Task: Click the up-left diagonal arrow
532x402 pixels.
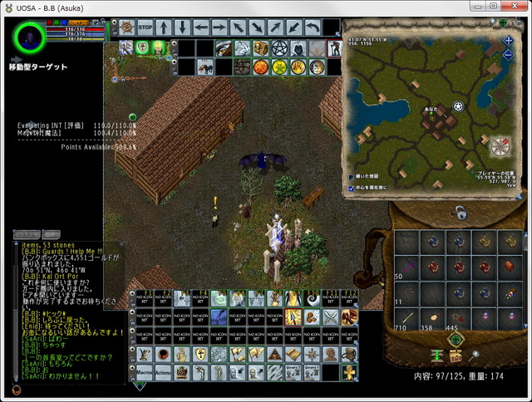Action: (238, 27)
